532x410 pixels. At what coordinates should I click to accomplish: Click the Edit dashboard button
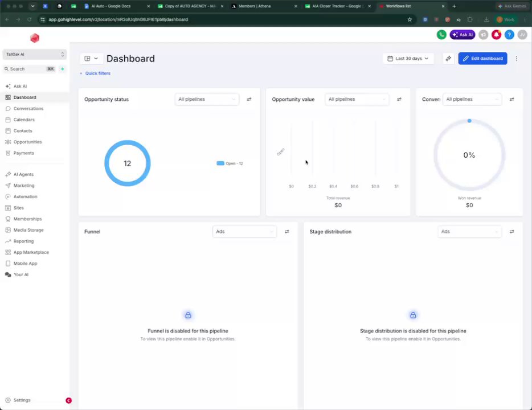pos(482,58)
